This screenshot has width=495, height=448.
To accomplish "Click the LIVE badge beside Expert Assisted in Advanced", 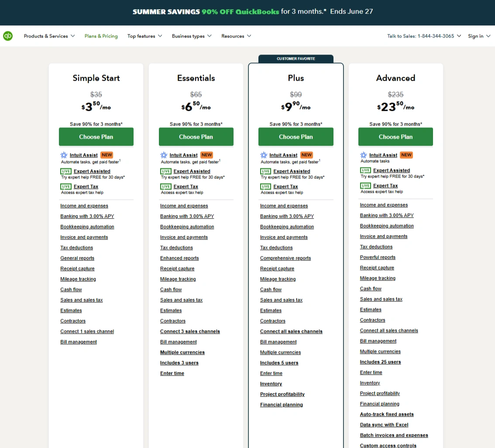I will click(x=365, y=171).
